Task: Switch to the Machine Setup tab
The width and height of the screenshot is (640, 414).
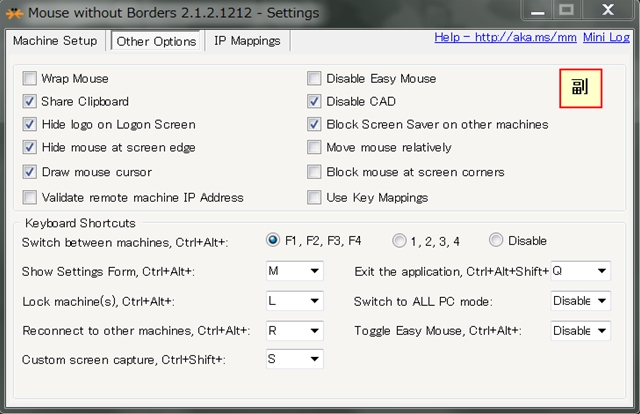Action: 55,41
